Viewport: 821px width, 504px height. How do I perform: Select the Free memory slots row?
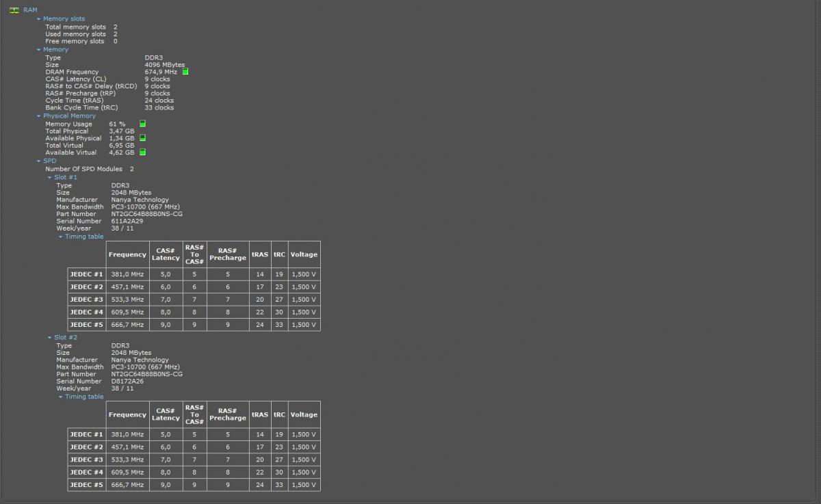[x=81, y=41]
